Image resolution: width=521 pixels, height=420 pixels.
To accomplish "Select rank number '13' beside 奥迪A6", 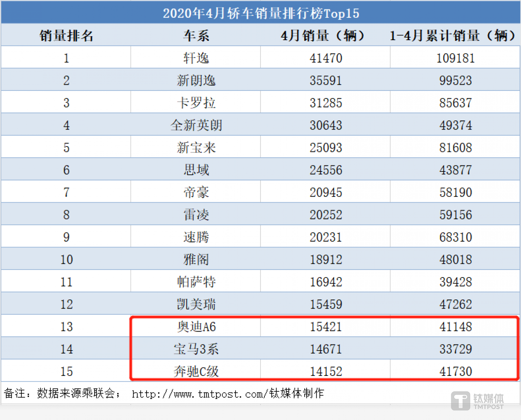I will coord(66,327).
